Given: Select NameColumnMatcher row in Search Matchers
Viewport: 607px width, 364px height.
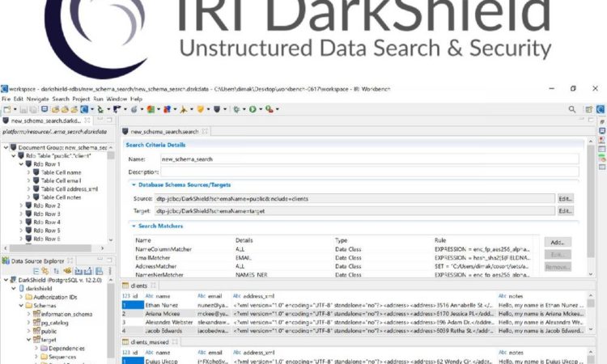Looking at the screenshot, I should pyautogui.click(x=333, y=249).
